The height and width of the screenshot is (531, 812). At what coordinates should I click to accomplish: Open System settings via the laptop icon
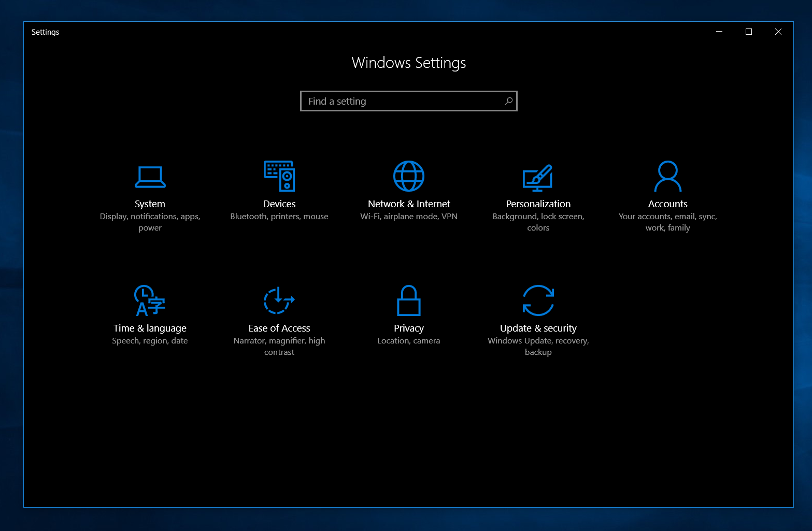(x=150, y=177)
